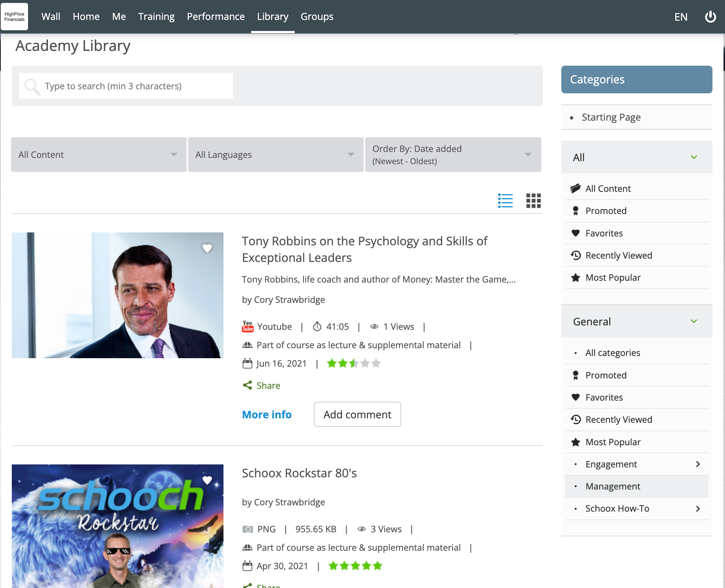The image size is (725, 588).
Task: Open the Me tab
Action: point(119,17)
